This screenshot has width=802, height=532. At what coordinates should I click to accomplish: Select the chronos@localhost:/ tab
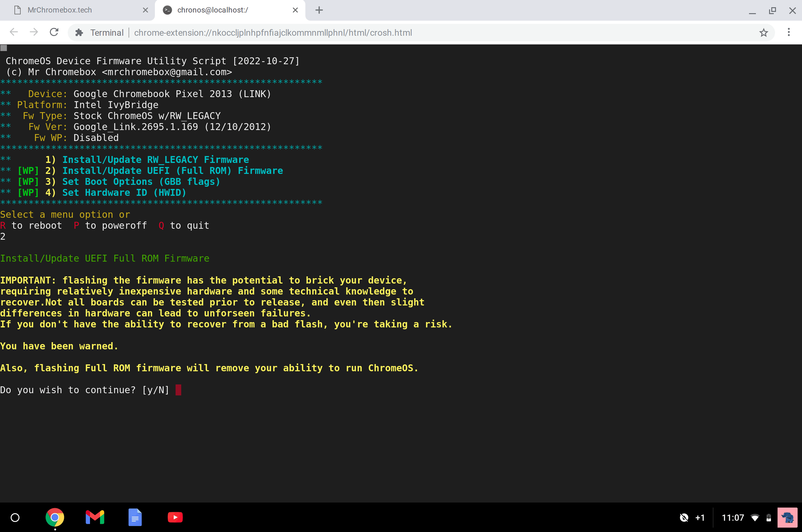pyautogui.click(x=213, y=10)
